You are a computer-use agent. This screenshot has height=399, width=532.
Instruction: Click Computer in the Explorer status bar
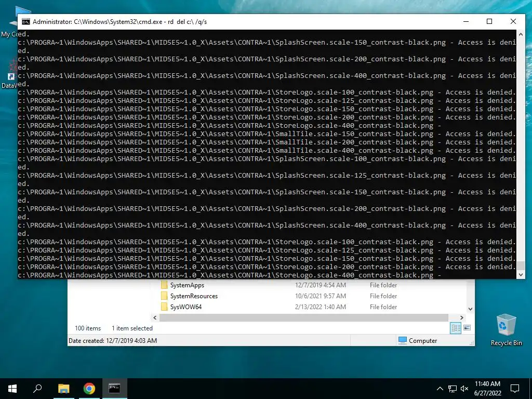418,341
